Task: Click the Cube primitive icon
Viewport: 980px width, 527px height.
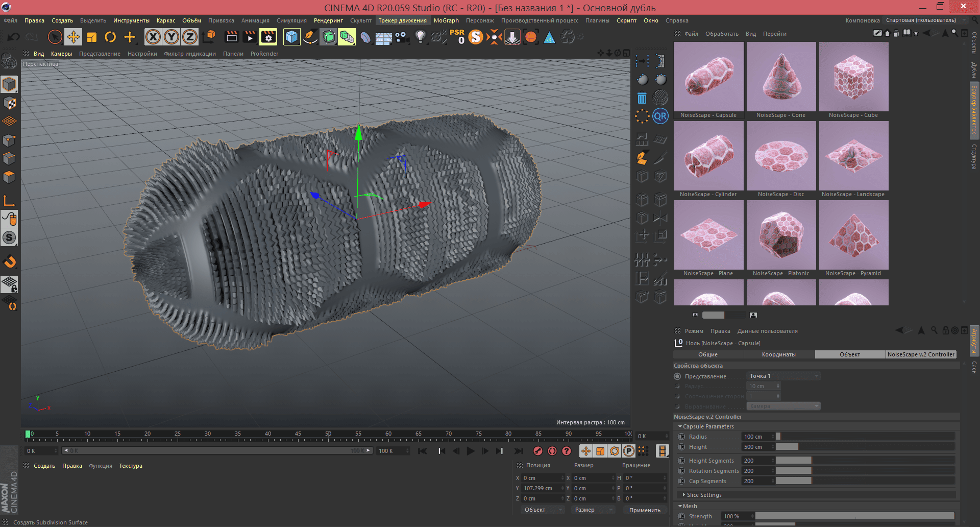Action: pos(291,37)
